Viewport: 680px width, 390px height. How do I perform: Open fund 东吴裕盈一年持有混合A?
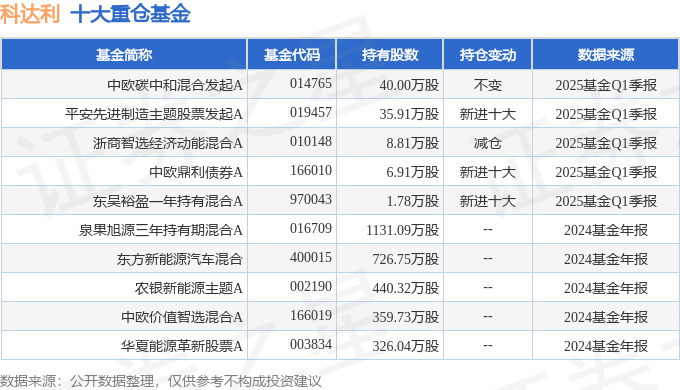pos(167,201)
